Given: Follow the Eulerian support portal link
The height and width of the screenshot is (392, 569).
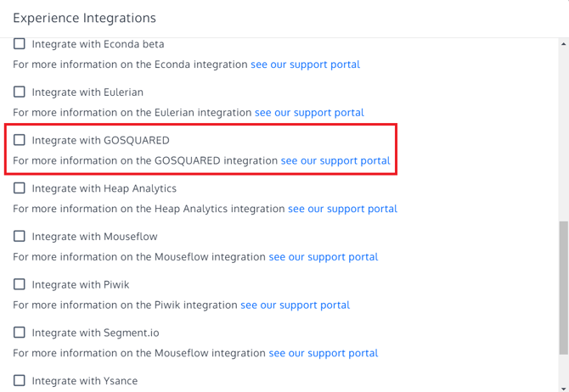Looking at the screenshot, I should tap(309, 112).
